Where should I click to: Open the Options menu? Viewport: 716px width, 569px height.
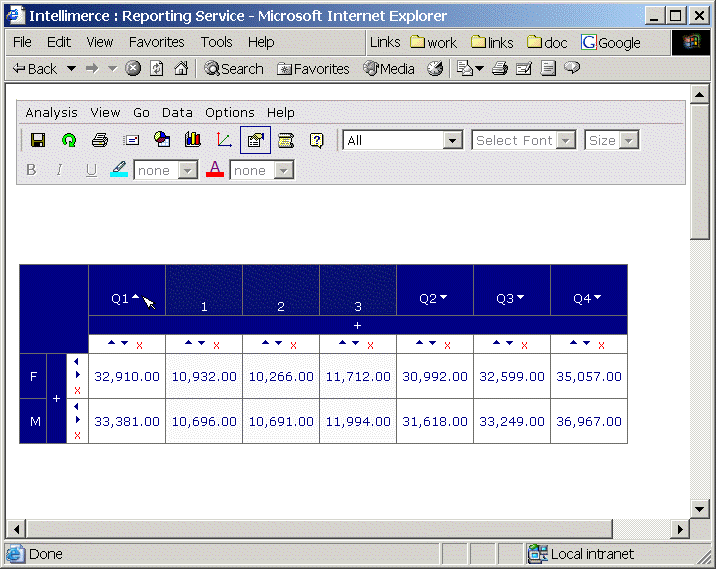[x=230, y=112]
